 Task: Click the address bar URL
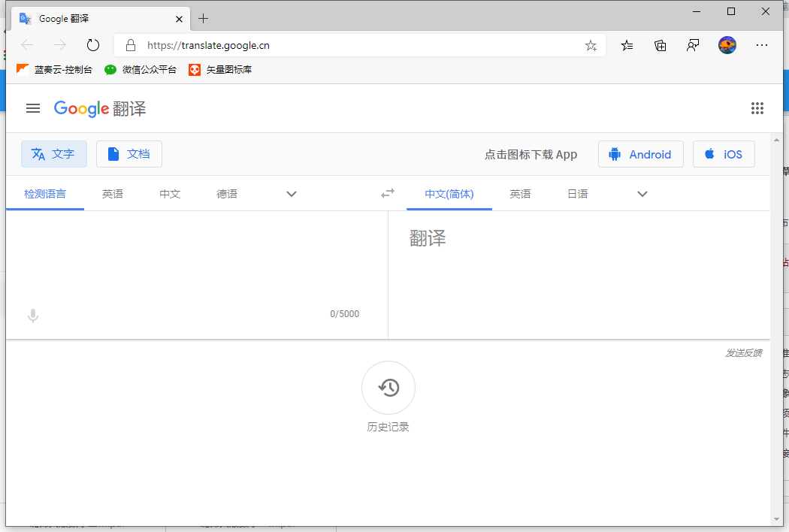[x=208, y=45]
